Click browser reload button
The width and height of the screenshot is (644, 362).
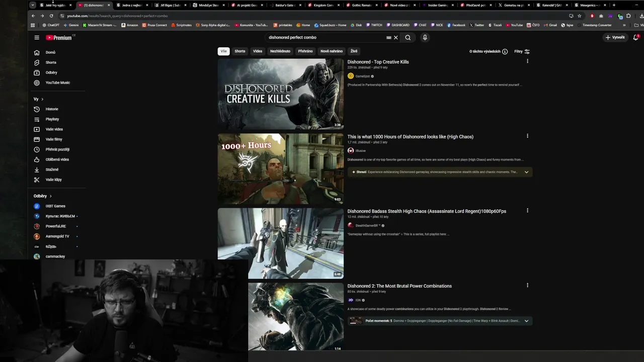click(51, 16)
